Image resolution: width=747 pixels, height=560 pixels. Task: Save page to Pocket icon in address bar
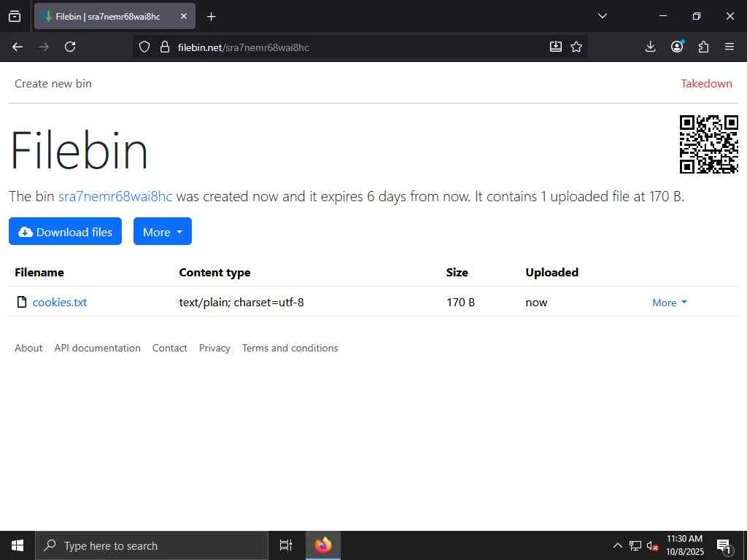point(555,47)
